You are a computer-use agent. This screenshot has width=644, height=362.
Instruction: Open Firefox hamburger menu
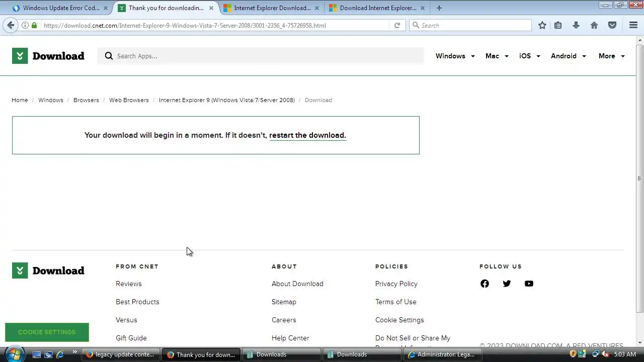633,25
